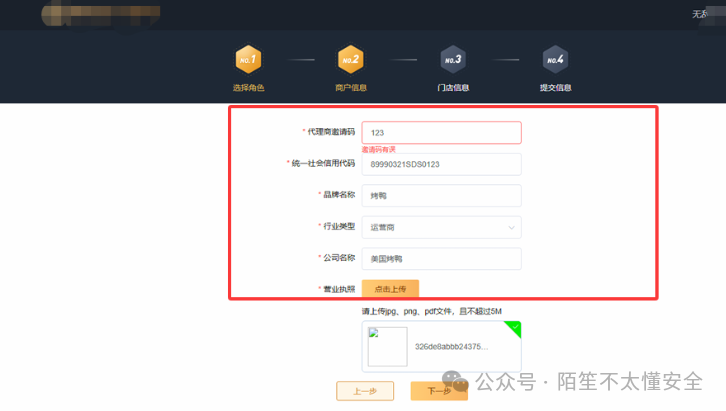Viewport: 726px width, 411px height.
Task: Click the 营业执照 field label
Action: pyautogui.click(x=338, y=289)
